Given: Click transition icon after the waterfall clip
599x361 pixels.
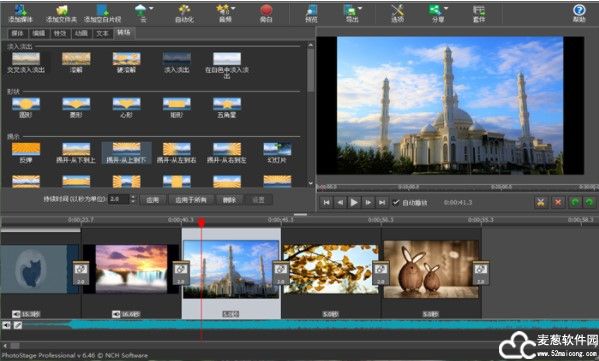Looking at the screenshot, I should click(x=181, y=273).
